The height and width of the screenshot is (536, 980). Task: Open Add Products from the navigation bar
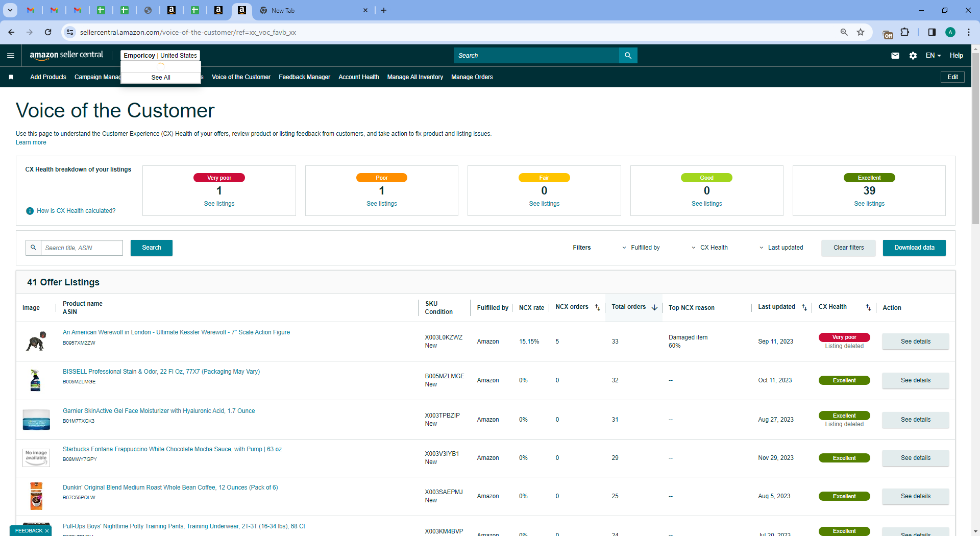point(48,77)
